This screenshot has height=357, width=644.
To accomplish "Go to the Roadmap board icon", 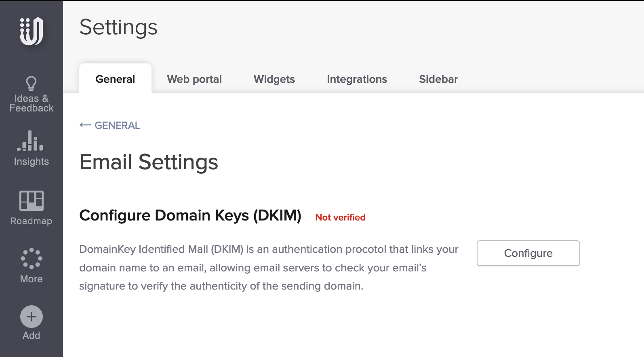I will coord(31,201).
